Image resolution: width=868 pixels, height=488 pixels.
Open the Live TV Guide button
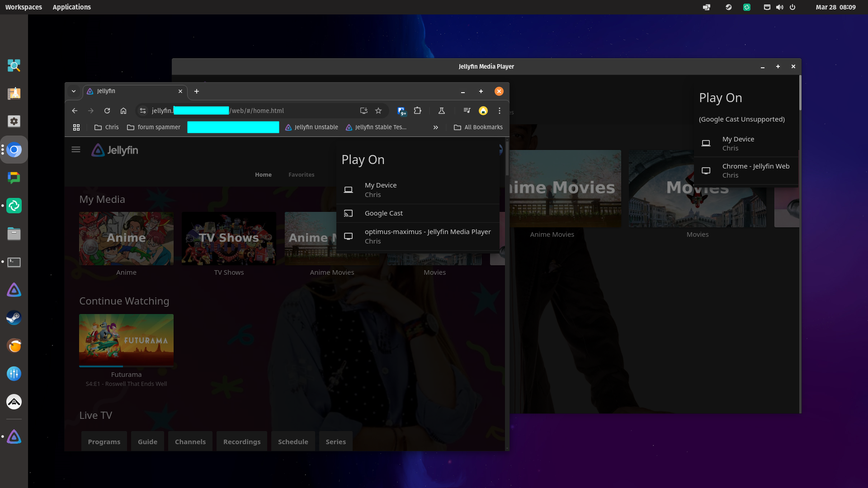coord(147,441)
